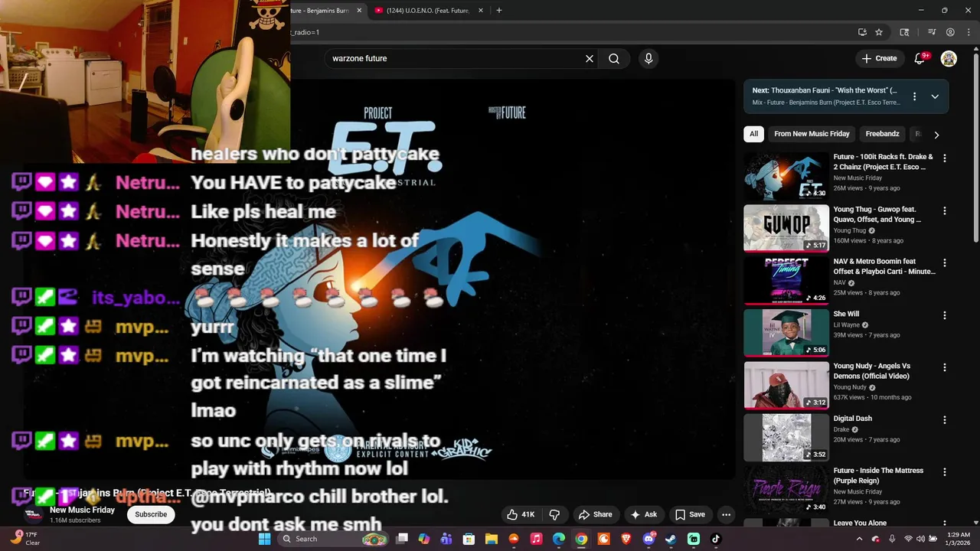Open the Windows Start menu
980x551 pixels.
pos(264,539)
